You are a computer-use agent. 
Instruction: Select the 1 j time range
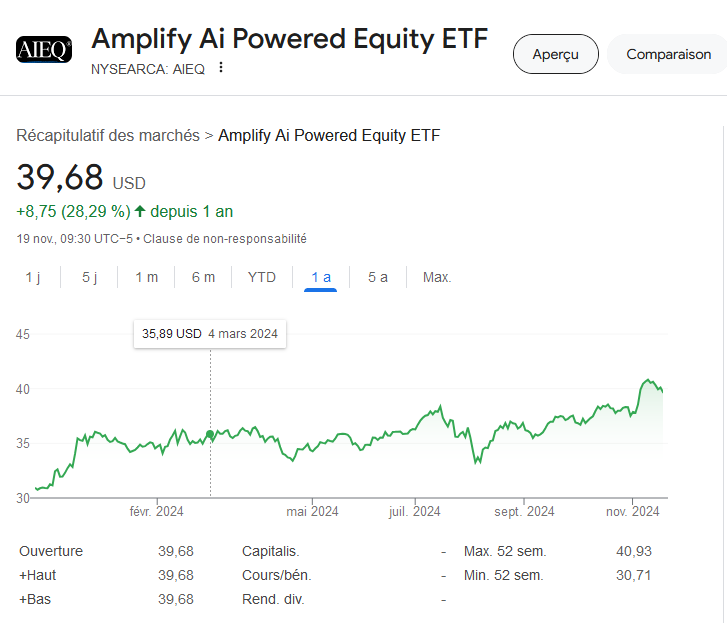point(32,277)
